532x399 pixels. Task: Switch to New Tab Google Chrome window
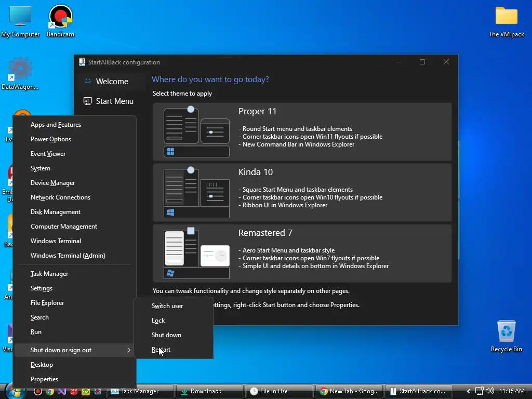[349, 392]
